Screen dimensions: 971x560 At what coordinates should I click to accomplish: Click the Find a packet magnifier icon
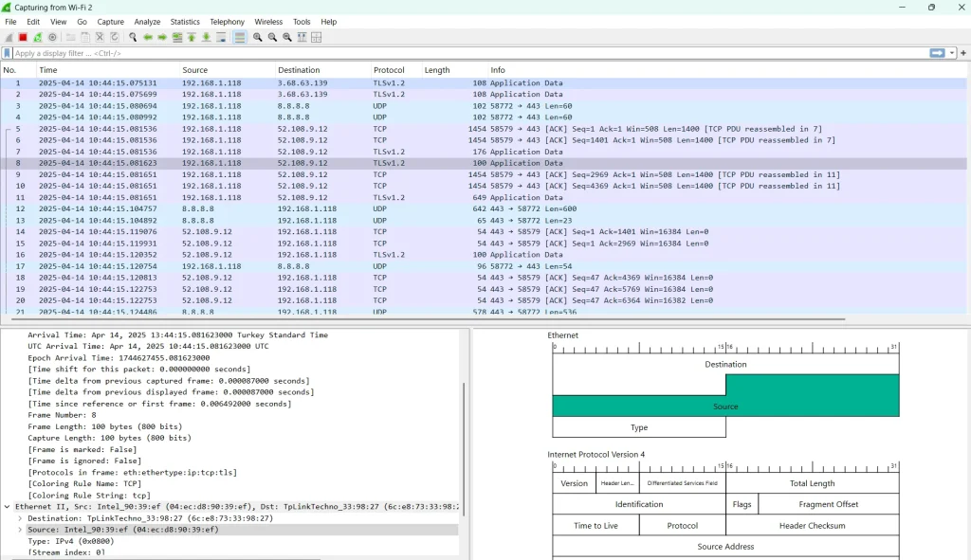click(133, 37)
